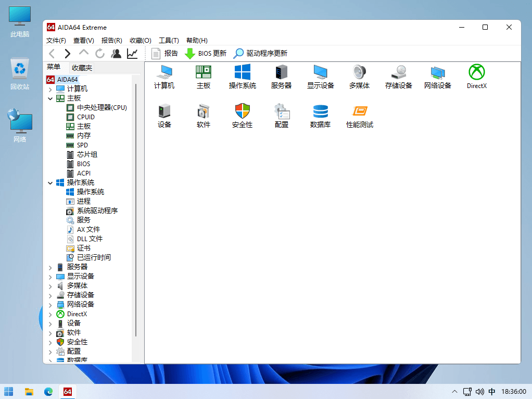This screenshot has width=532, height=399.
Task: Open the 性能测试 benchmark icon
Action: tap(359, 116)
